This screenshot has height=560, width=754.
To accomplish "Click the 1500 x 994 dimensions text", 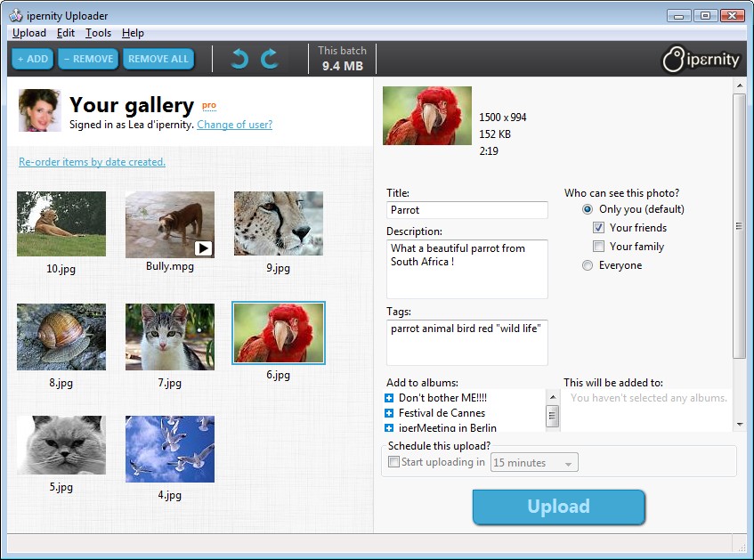I will (502, 118).
